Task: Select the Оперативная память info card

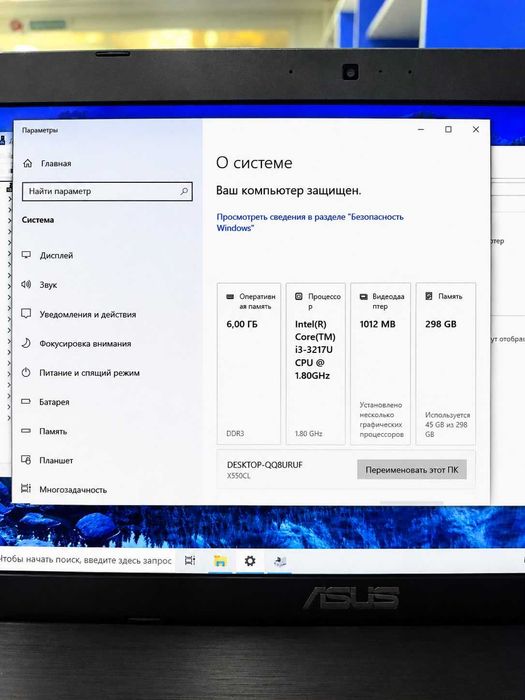Action: [249, 363]
